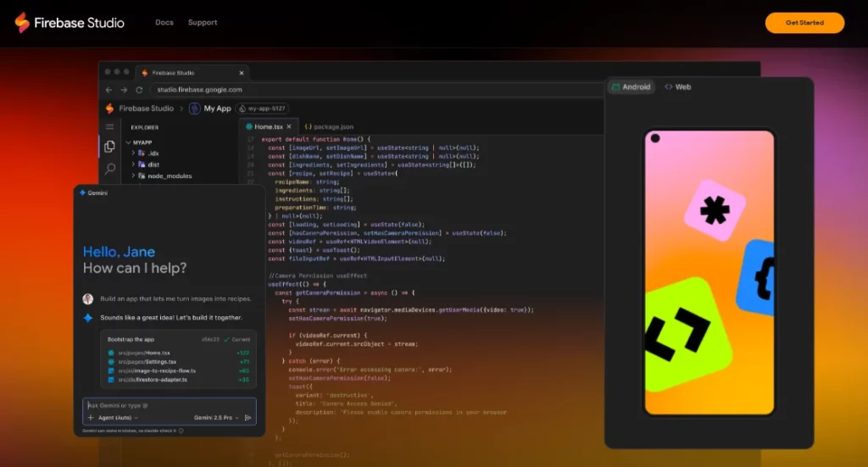Collapse the MYAPP root folder
Image resolution: width=868 pixels, height=467 pixels.
[x=139, y=142]
